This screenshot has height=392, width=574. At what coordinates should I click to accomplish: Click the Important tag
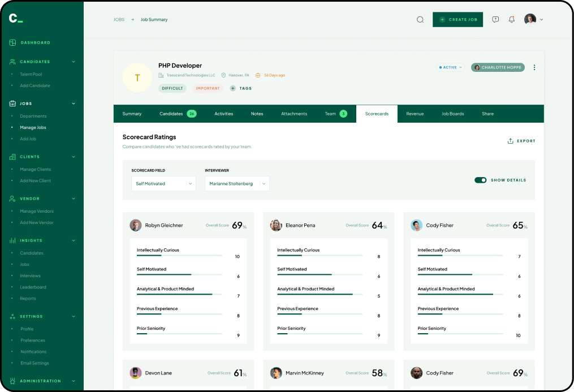[x=208, y=88]
